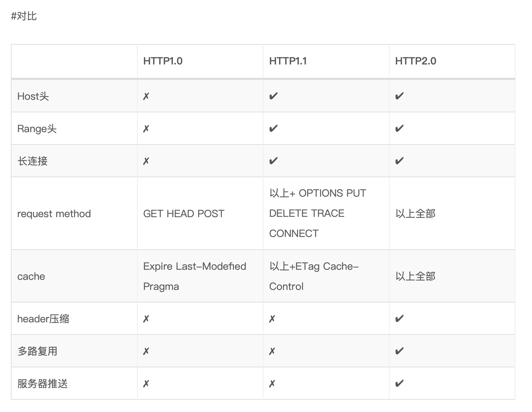Click the cross mark for header压缩 under HTTP1.1

[x=272, y=319]
